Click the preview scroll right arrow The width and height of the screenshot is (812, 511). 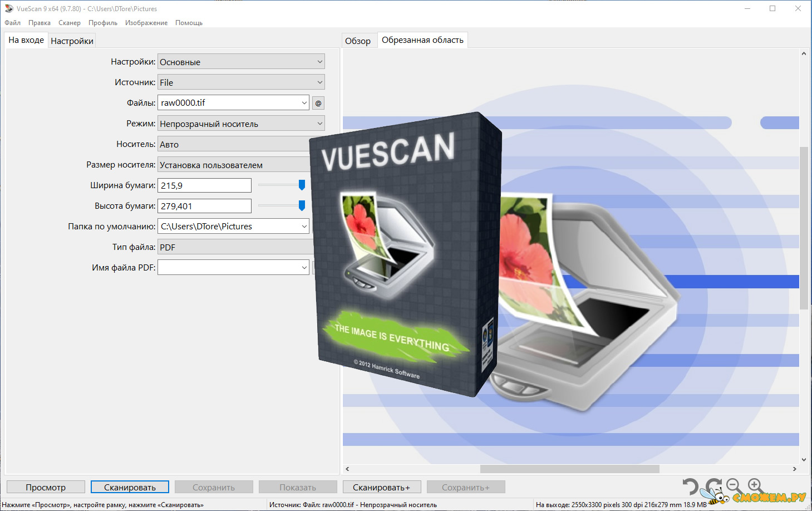click(x=794, y=469)
